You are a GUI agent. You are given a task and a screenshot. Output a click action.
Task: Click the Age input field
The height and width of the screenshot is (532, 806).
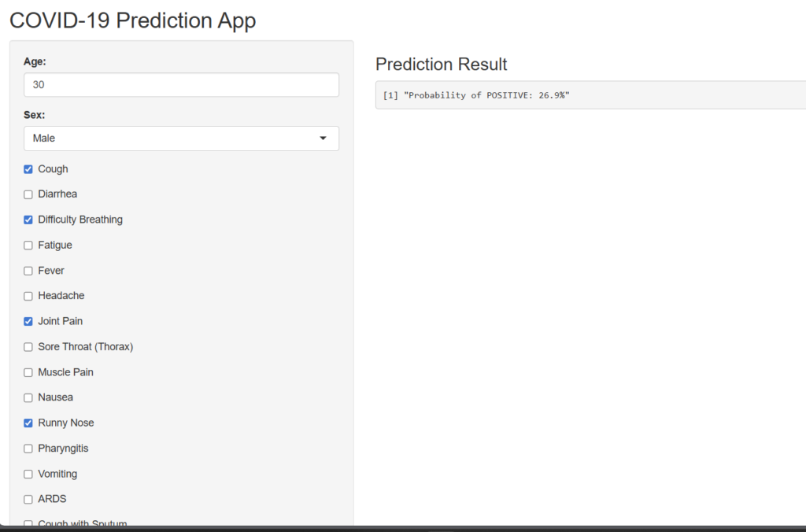181,85
